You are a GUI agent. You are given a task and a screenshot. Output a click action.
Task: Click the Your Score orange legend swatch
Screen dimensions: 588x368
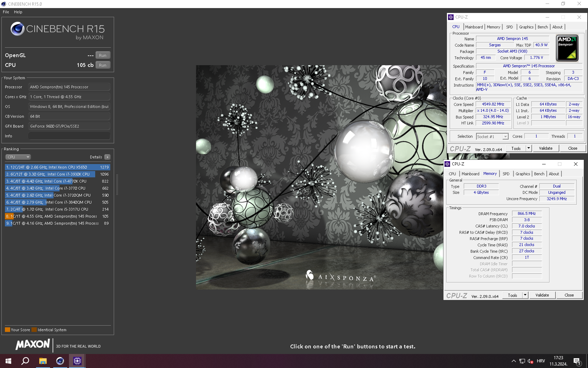click(x=7, y=330)
